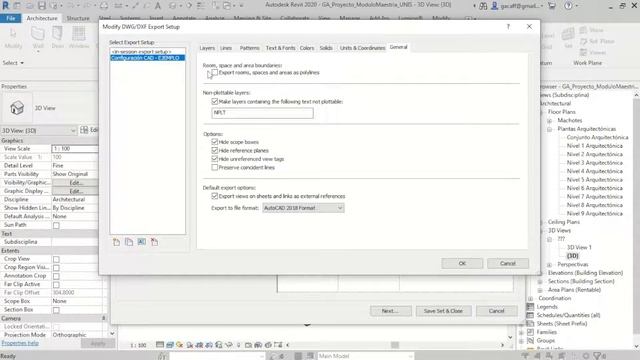Save project from quick access toolbar
This screenshot has height=360, width=640.
click(42, 6)
